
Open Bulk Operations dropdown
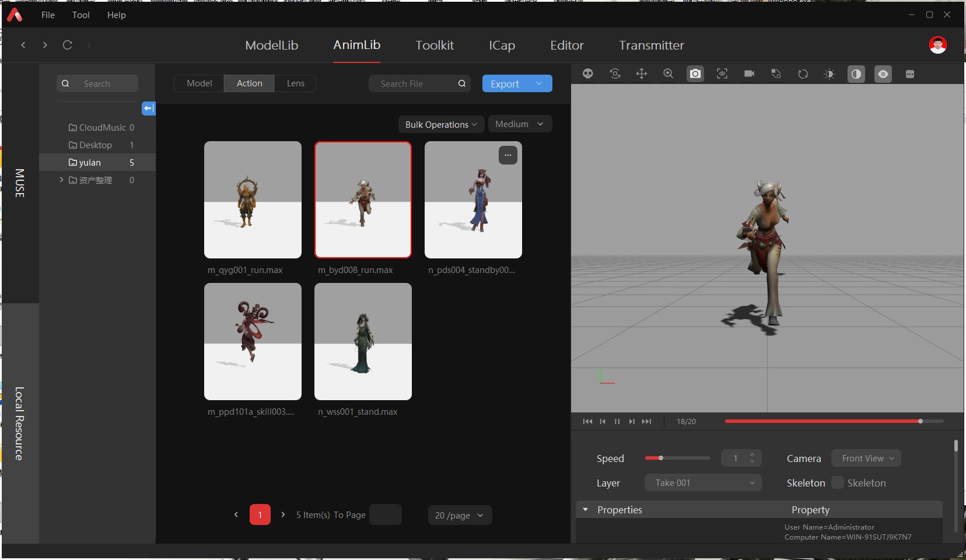(x=441, y=124)
